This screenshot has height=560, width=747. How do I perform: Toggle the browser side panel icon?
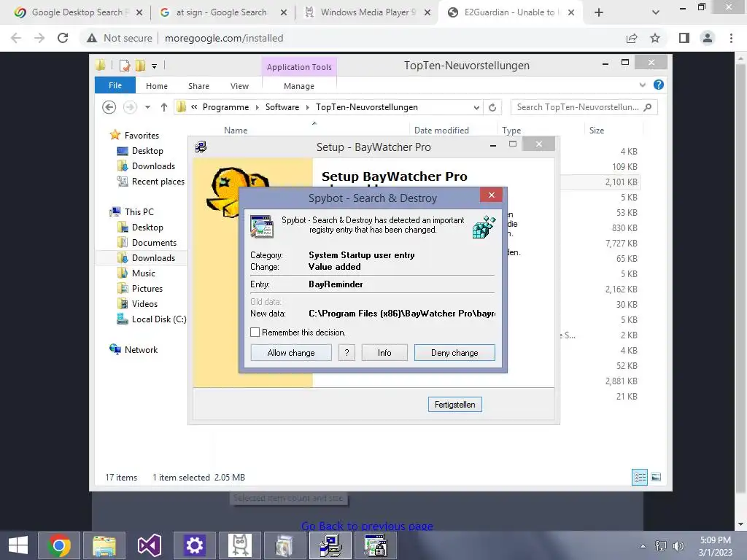(x=684, y=38)
